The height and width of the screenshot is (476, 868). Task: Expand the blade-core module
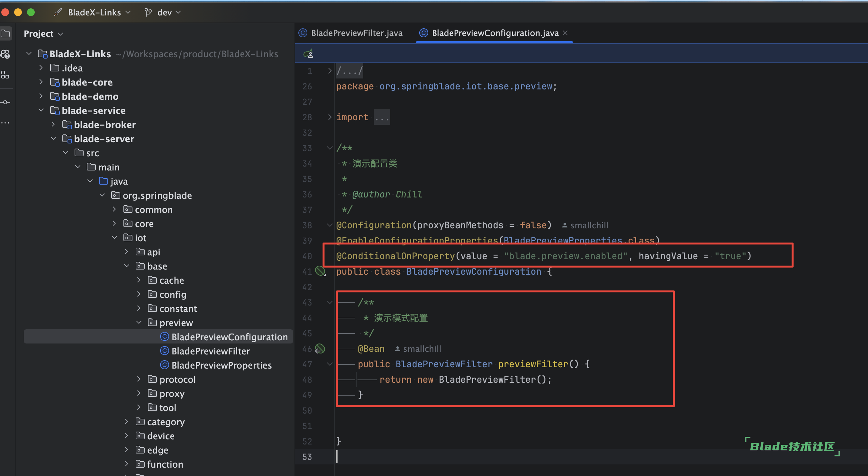41,82
